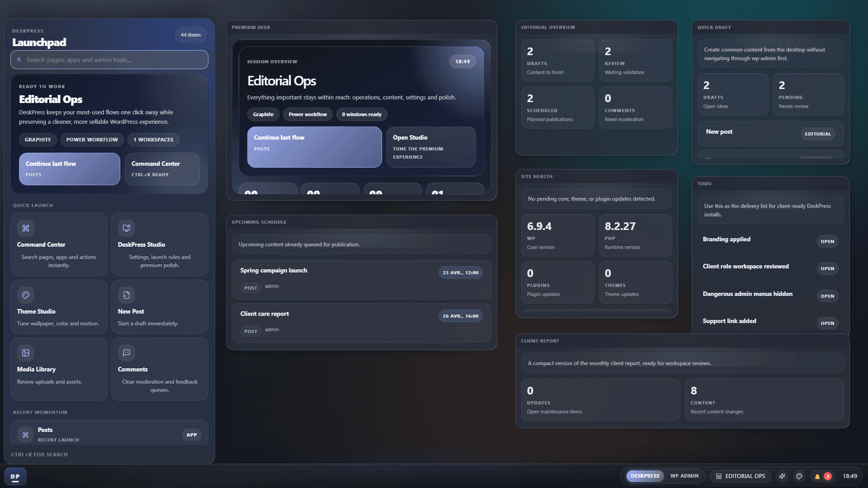Toggle the Graphite chip under Editorial Ops
The image size is (868, 488).
[x=38, y=140]
